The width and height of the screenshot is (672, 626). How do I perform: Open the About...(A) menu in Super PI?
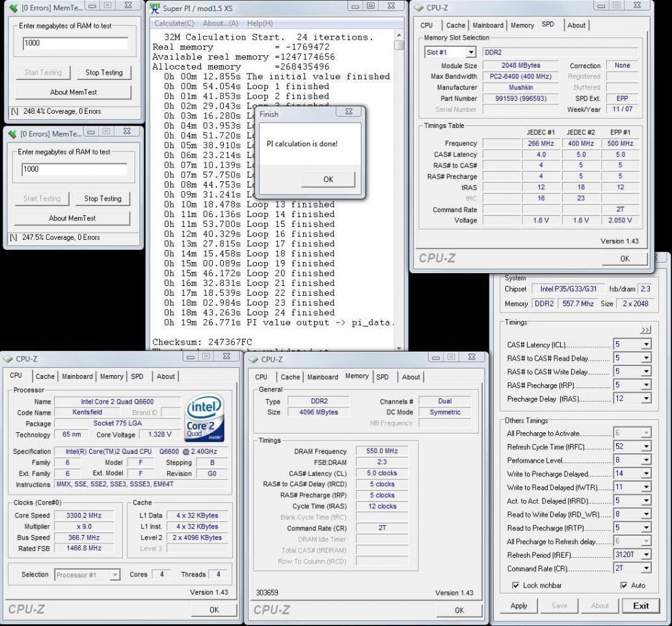click(221, 23)
